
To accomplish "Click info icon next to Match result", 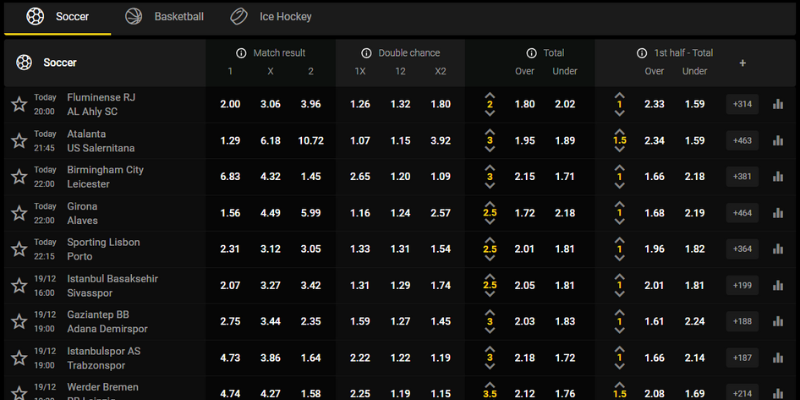I will pyautogui.click(x=241, y=53).
